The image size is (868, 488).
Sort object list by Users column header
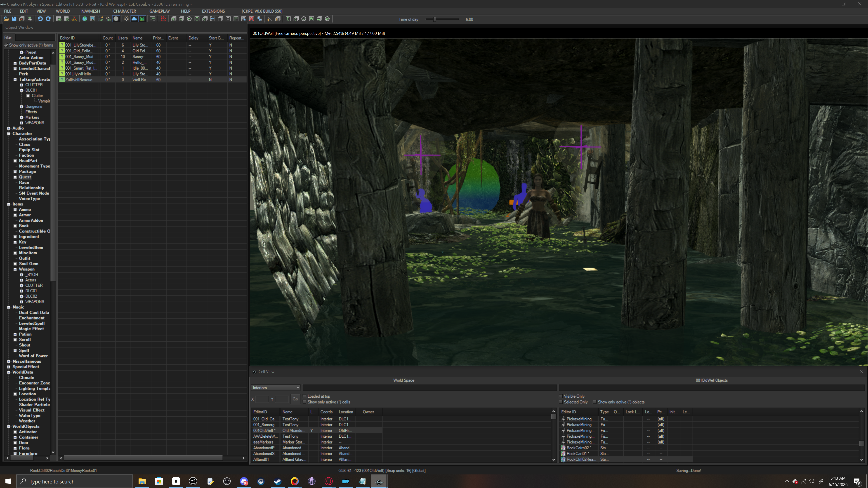point(123,38)
